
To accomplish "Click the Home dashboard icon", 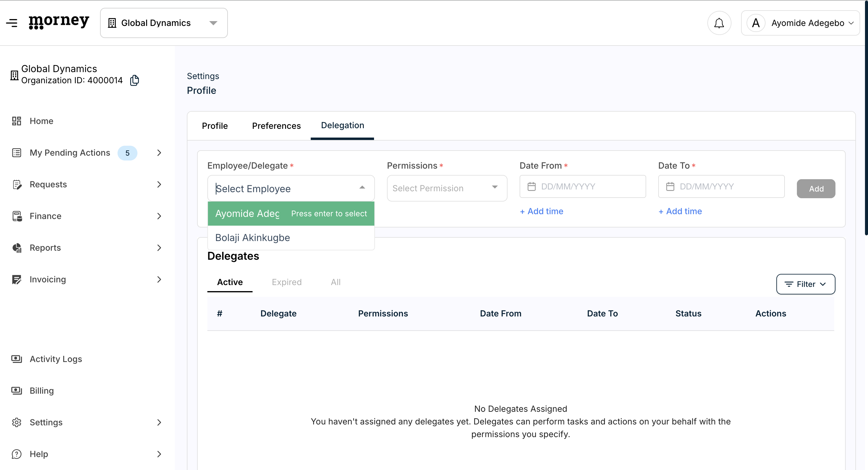I will click(17, 121).
